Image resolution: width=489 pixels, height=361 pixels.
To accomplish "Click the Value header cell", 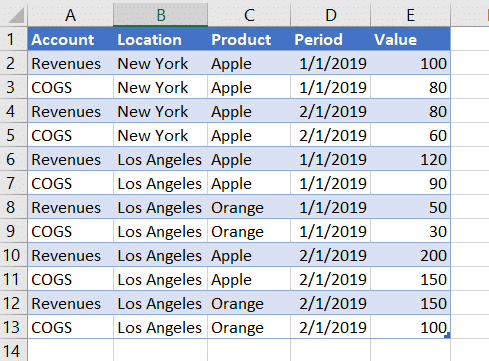I will (x=410, y=39).
